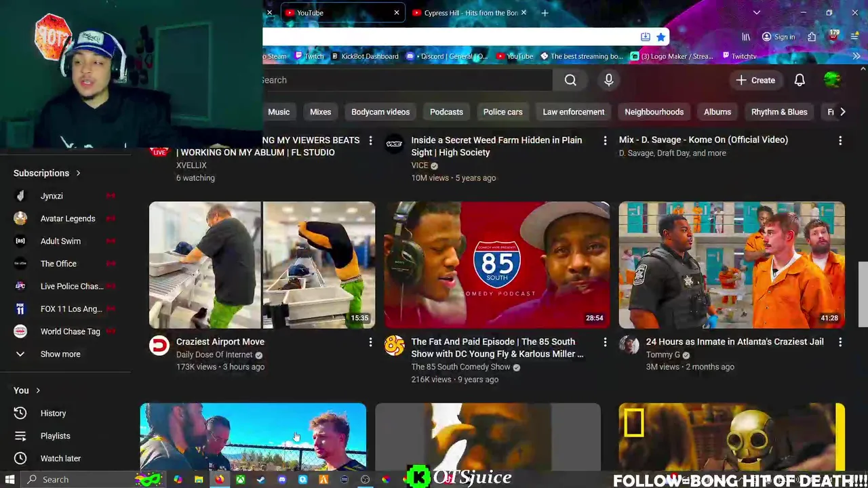The image size is (868, 488).
Task: Open Firefox application hamburger menu
Action: [x=854, y=37]
